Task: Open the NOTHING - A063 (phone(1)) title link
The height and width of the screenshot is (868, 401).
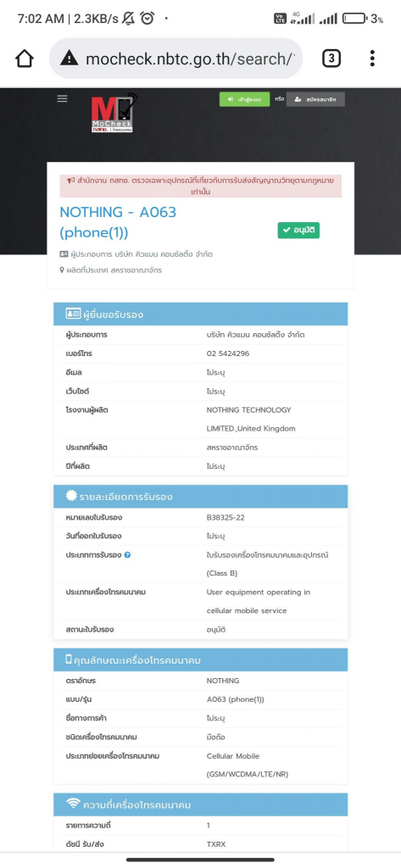Action: (x=118, y=223)
